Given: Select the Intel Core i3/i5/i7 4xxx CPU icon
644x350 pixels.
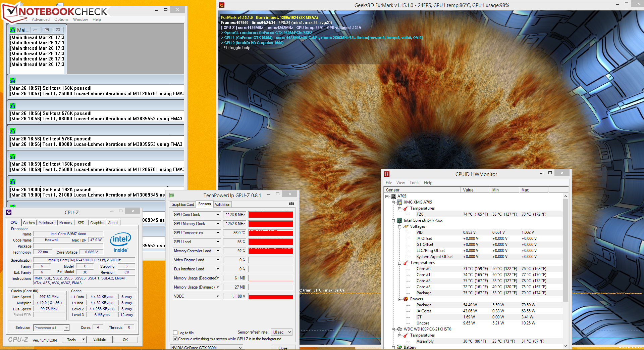Looking at the screenshot, I should 399,220.
